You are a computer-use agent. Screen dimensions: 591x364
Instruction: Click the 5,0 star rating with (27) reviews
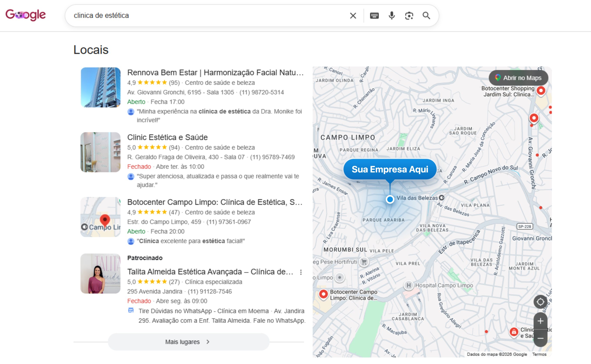point(153,282)
